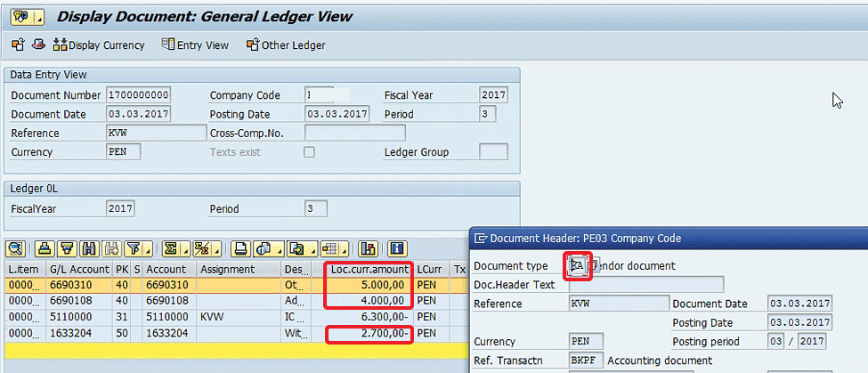Click the Choose Layout icon
Screen dimensions: 868x373
(330, 248)
